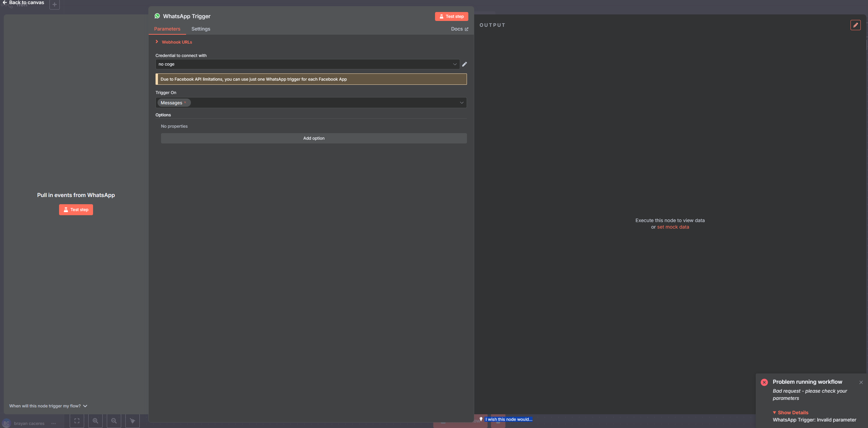The image size is (868, 428).
Task: Switch to the Settings tab
Action: tap(201, 29)
